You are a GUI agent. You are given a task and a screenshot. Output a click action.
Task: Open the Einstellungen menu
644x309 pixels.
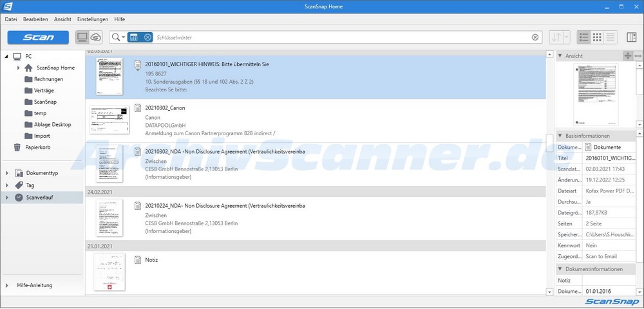[93, 19]
